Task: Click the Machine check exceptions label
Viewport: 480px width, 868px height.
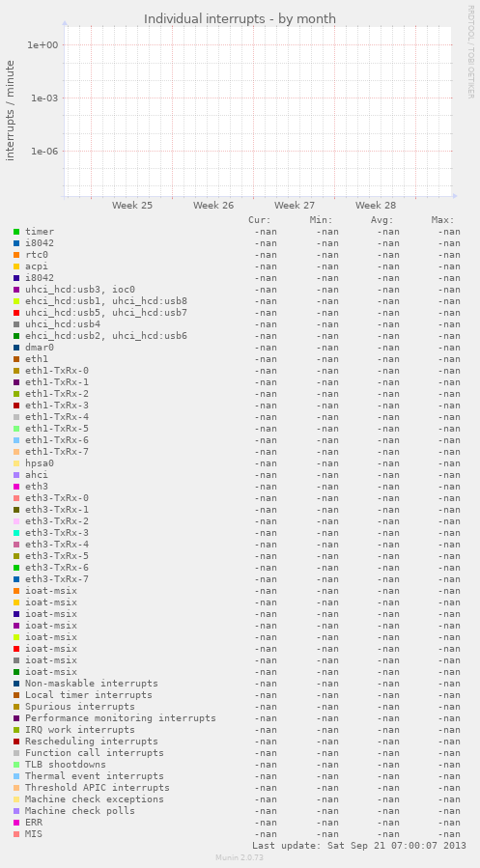Action: [94, 798]
